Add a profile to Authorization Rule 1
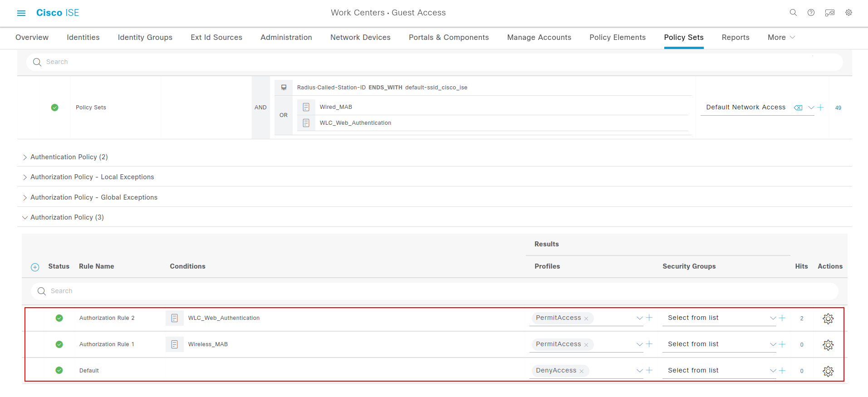This screenshot has width=868, height=397. [x=649, y=344]
